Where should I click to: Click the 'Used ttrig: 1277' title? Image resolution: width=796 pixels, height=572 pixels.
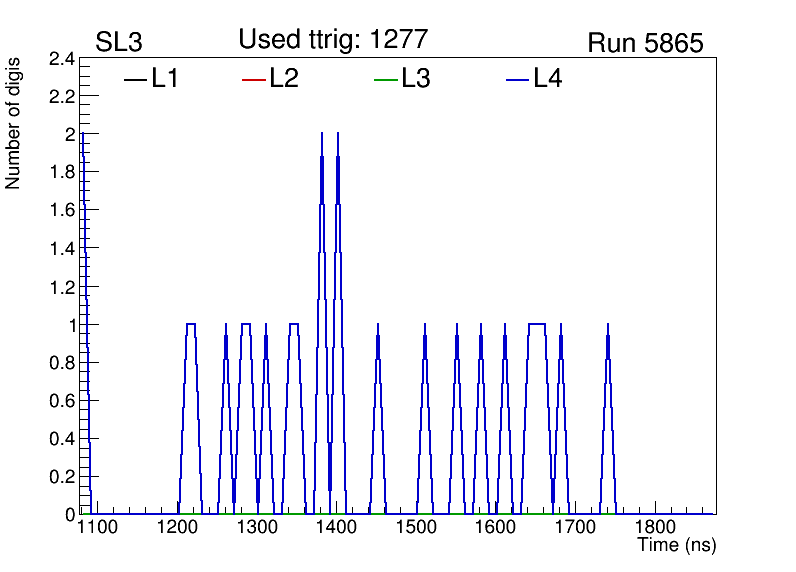(333, 40)
